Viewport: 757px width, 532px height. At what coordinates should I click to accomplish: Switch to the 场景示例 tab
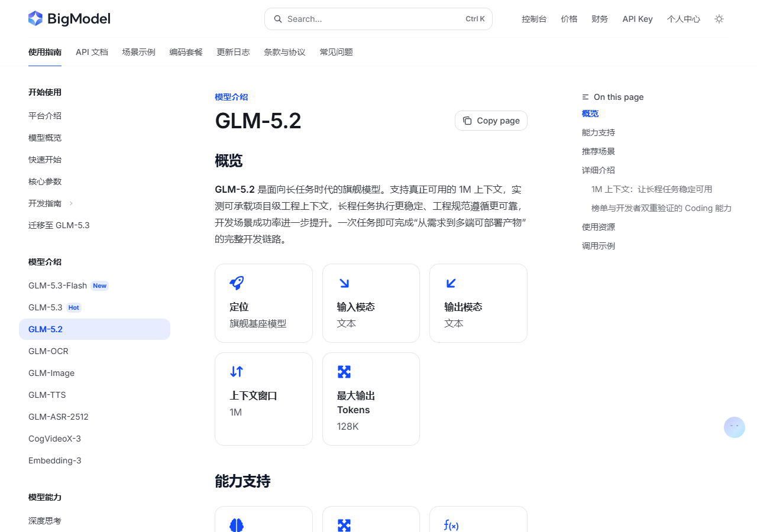click(x=139, y=52)
